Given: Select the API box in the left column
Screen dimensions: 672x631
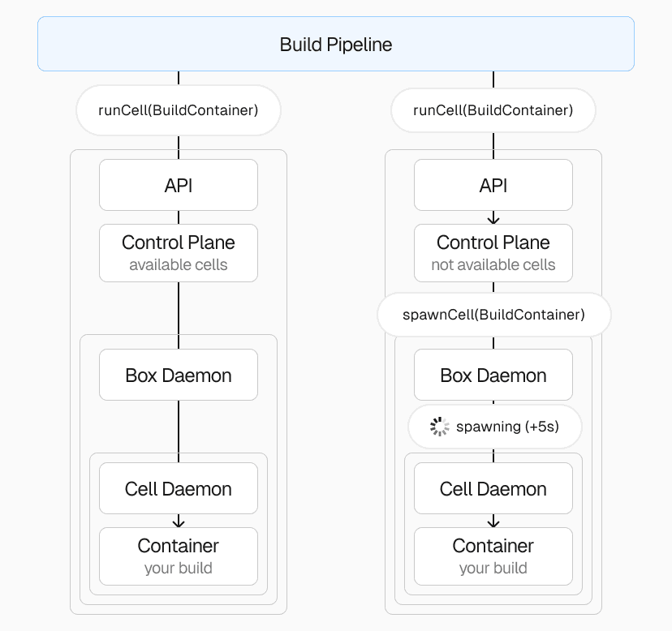Looking at the screenshot, I should tap(179, 185).
